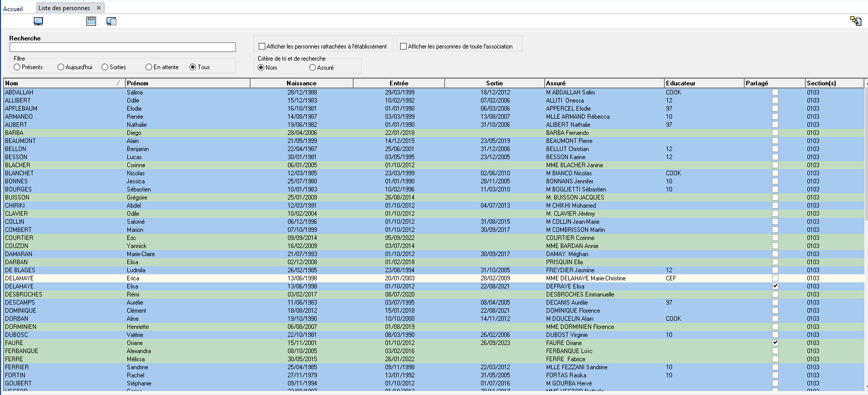Click the overlapping windows toolbar icon
Image resolution: width=868 pixels, height=395 pixels.
[x=112, y=21]
